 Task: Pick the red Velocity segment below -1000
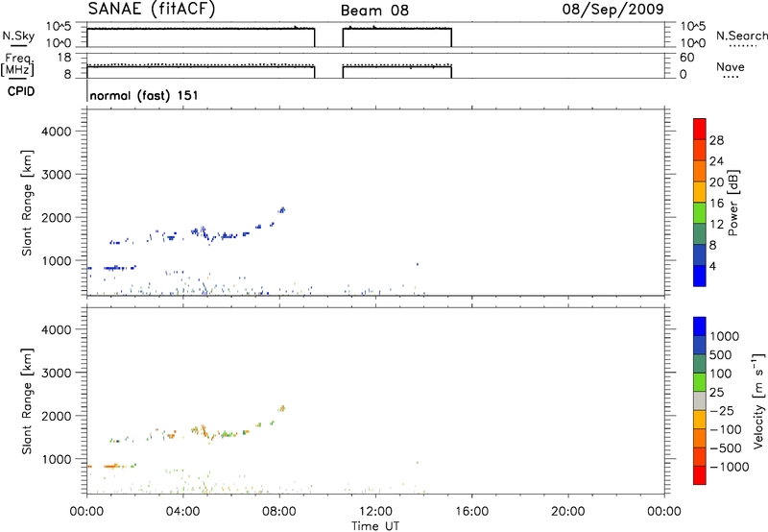click(x=700, y=475)
